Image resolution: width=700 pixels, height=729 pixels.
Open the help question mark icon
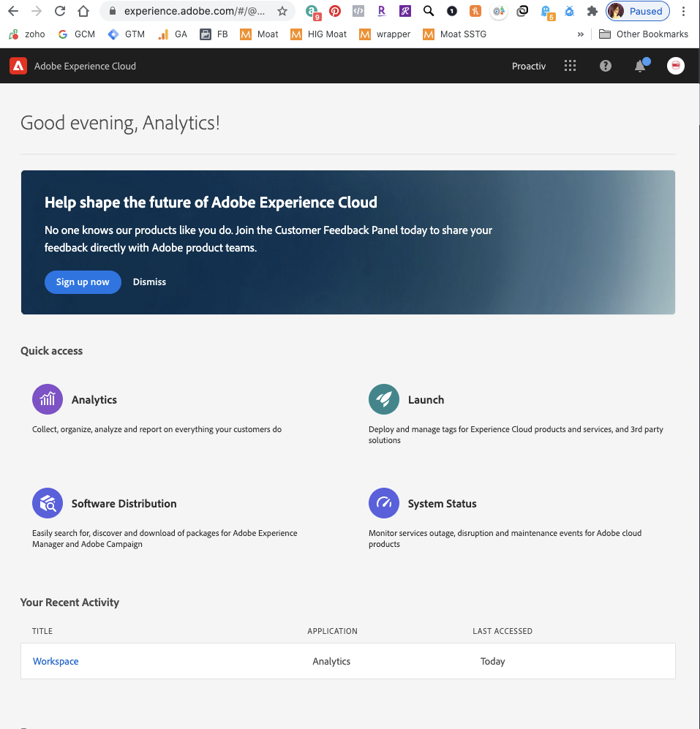[605, 66]
